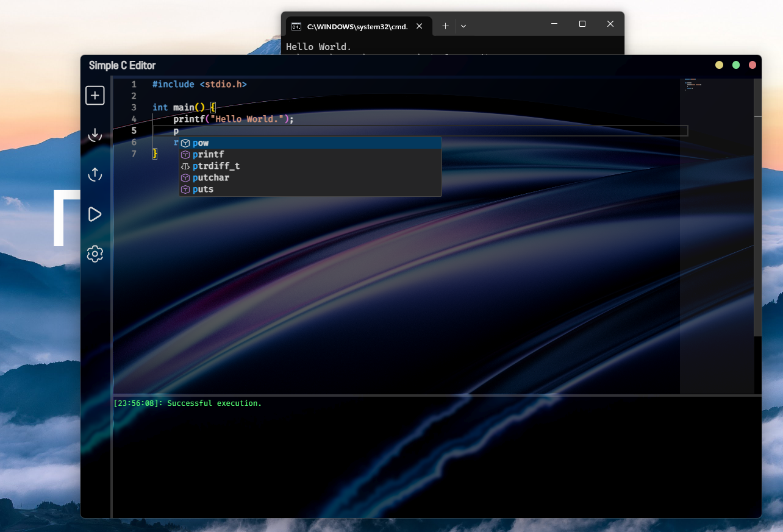Click line number 7 in the gutter
Screen dimensions: 783x532
point(134,154)
